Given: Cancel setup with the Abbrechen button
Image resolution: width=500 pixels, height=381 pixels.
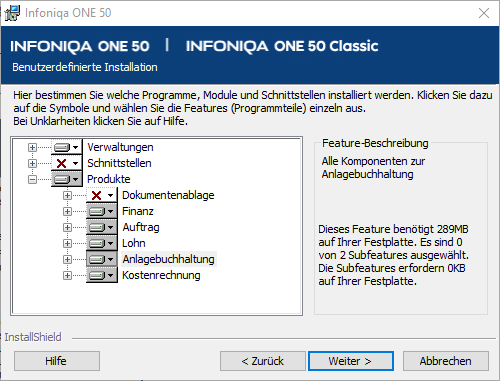Looking at the screenshot, I should (446, 361).
